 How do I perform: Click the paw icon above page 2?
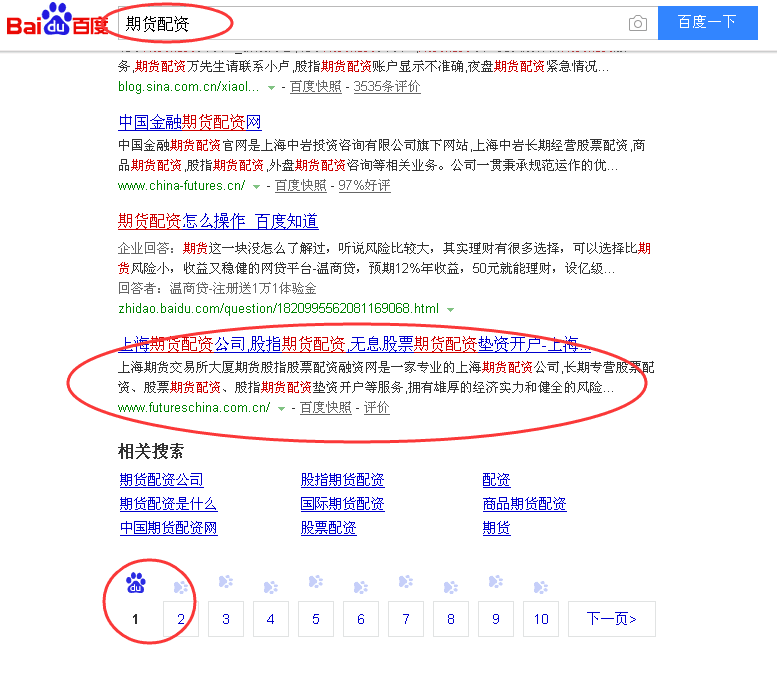tap(181, 587)
